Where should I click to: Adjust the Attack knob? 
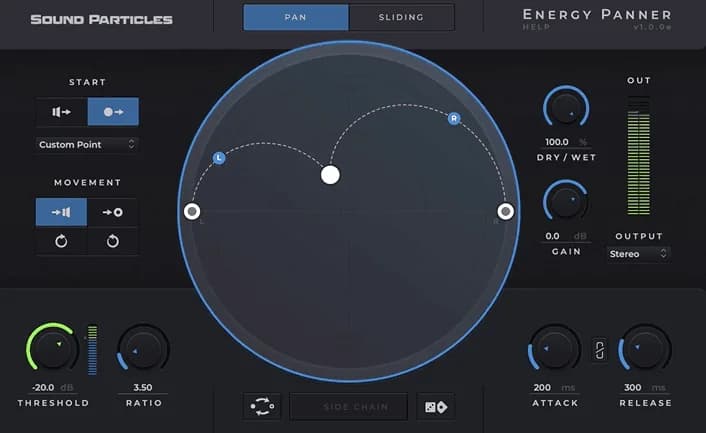[554, 348]
